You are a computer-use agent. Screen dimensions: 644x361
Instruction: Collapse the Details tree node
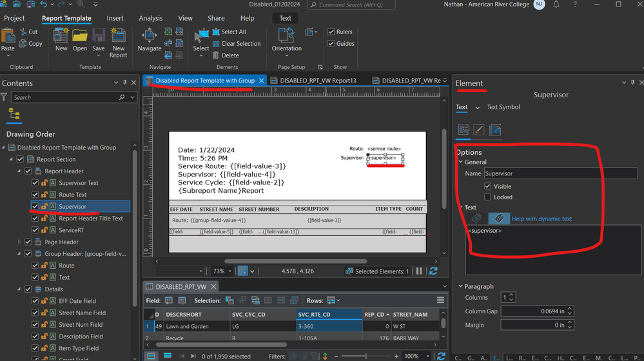[x=19, y=289]
